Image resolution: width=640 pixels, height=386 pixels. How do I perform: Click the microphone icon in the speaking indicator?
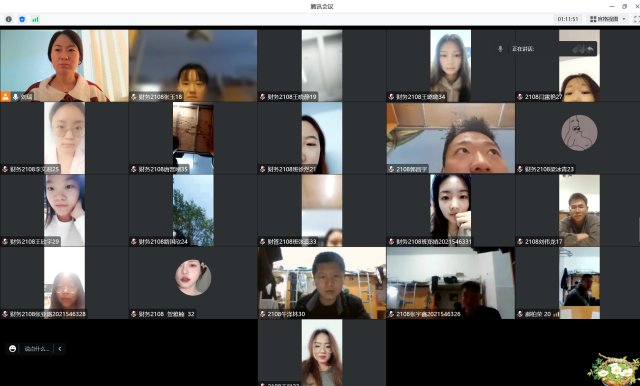click(500, 49)
